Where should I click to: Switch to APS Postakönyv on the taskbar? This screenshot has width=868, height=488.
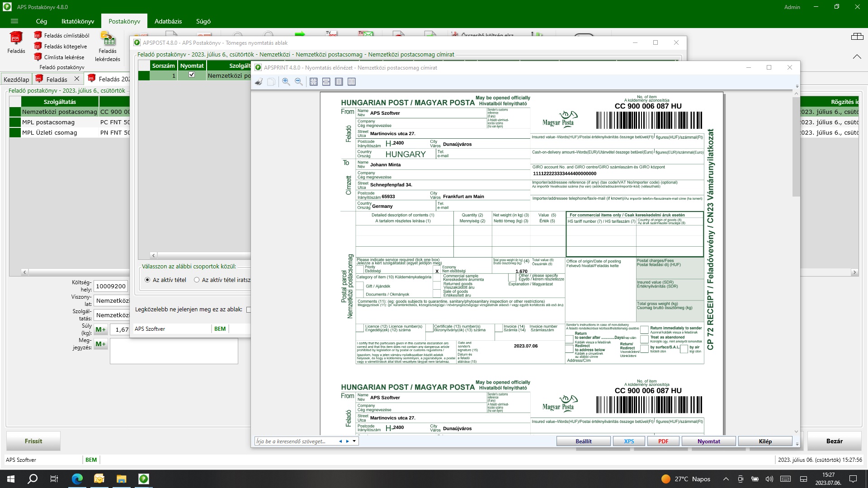[x=143, y=479]
